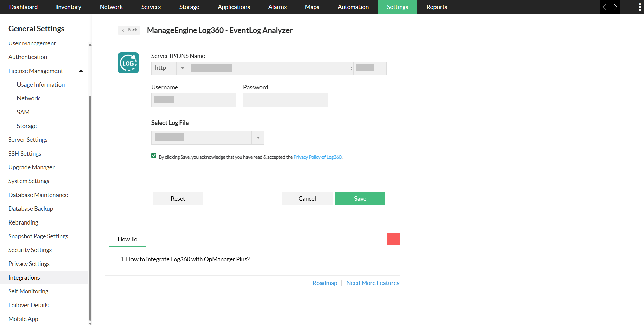Open Security Settings in sidebar

(x=30, y=250)
